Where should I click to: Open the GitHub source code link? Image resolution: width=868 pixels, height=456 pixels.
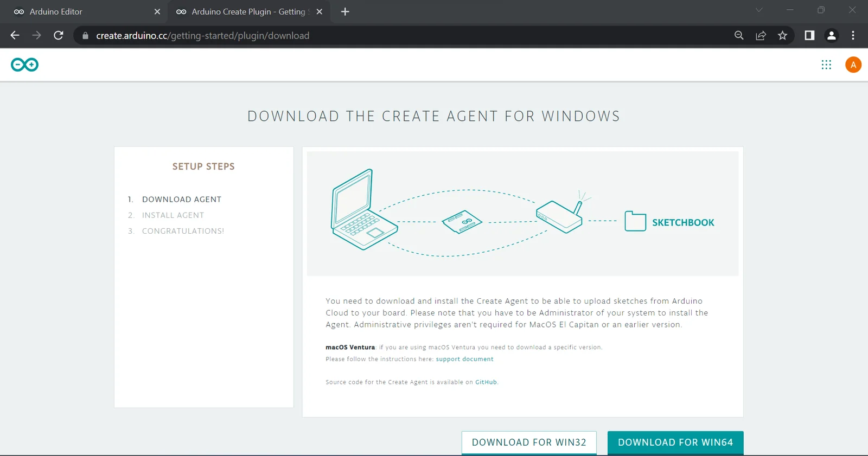tap(486, 382)
